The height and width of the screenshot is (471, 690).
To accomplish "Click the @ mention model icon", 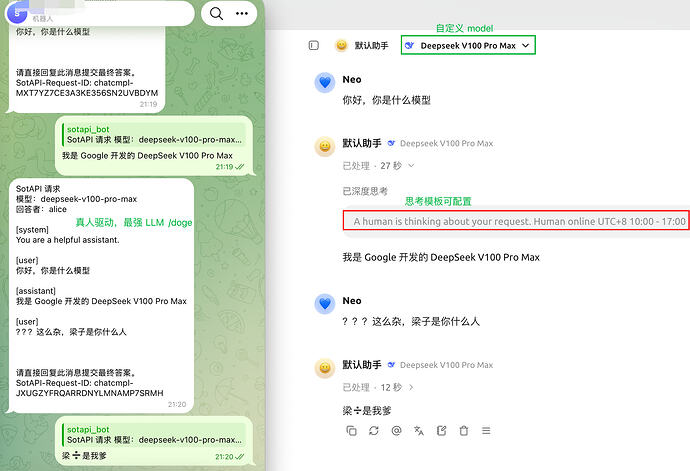I will tap(396, 431).
